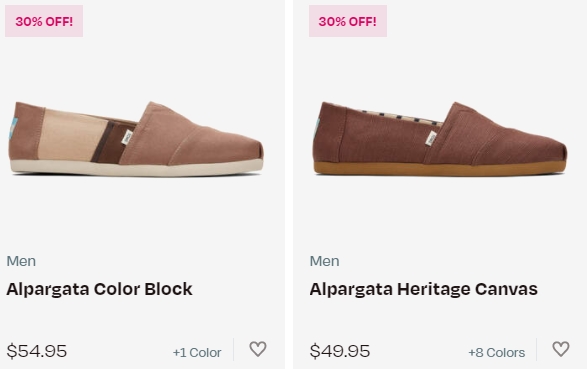Click the $49.95 price
The height and width of the screenshot is (369, 587).
coord(340,351)
